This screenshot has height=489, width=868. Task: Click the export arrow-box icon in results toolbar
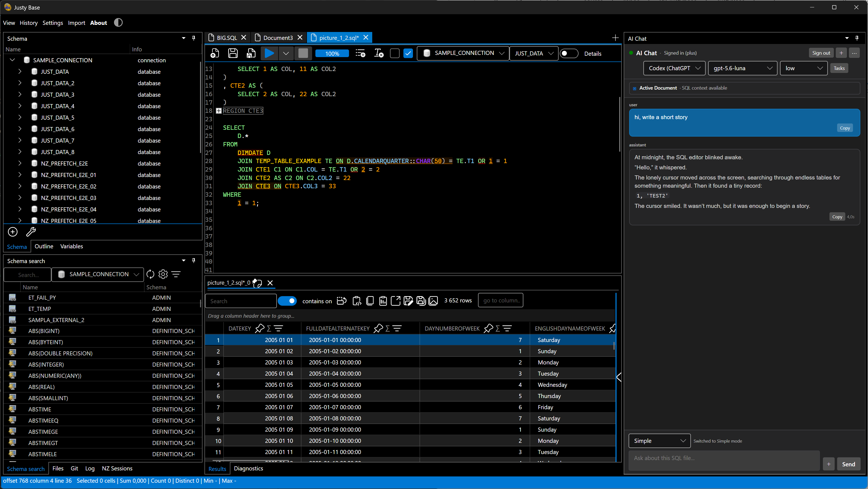[x=395, y=301]
